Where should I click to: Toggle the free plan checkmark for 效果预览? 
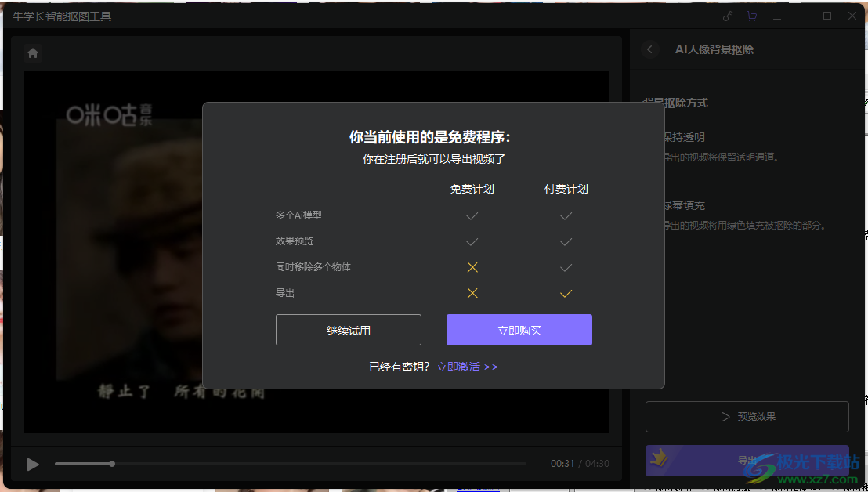(472, 241)
